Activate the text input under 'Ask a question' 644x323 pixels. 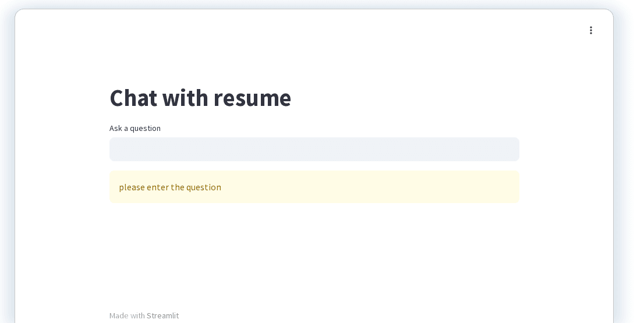point(314,150)
